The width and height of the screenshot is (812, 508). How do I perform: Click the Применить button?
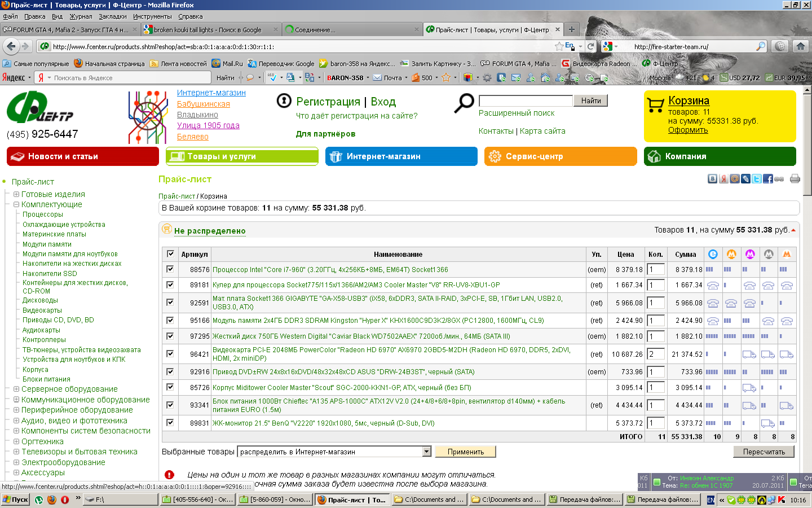[x=466, y=452]
